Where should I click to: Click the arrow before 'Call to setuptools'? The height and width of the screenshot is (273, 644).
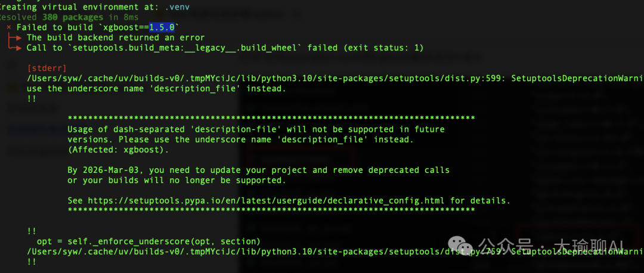pos(14,48)
